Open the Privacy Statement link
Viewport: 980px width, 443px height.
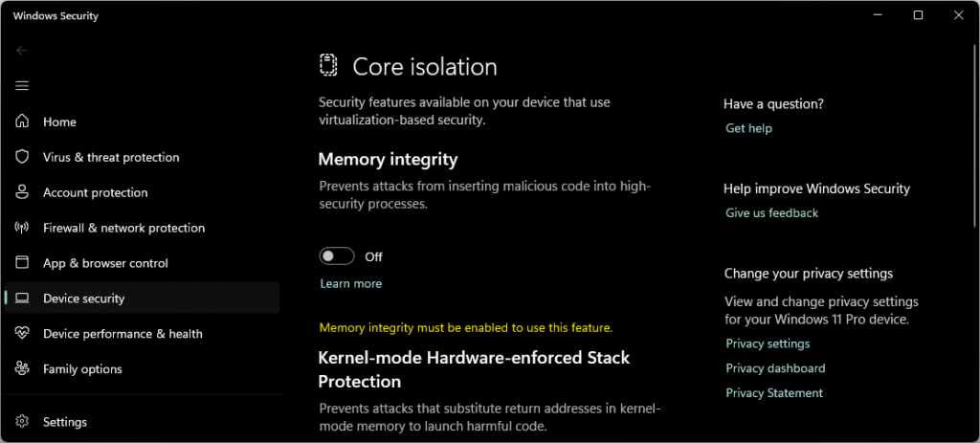pos(774,393)
